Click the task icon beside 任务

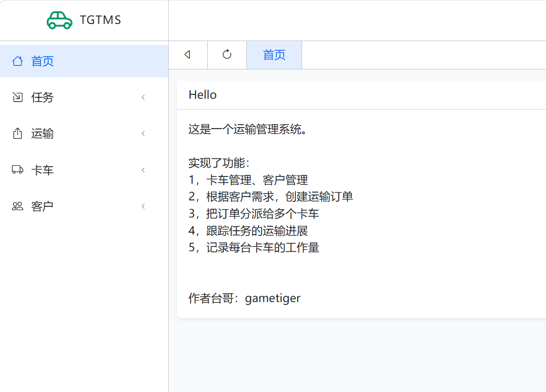[x=18, y=97]
